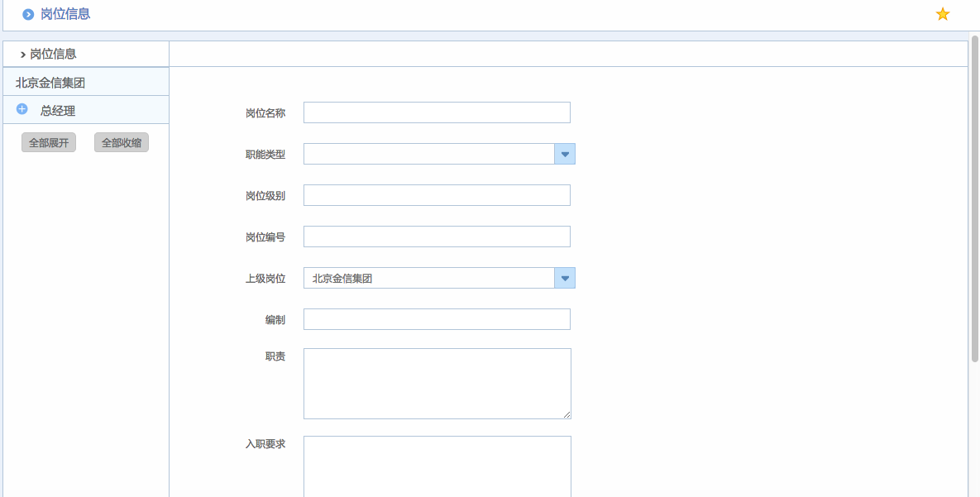Expand 总经理 node with plus icon
980x497 pixels.
click(x=22, y=109)
